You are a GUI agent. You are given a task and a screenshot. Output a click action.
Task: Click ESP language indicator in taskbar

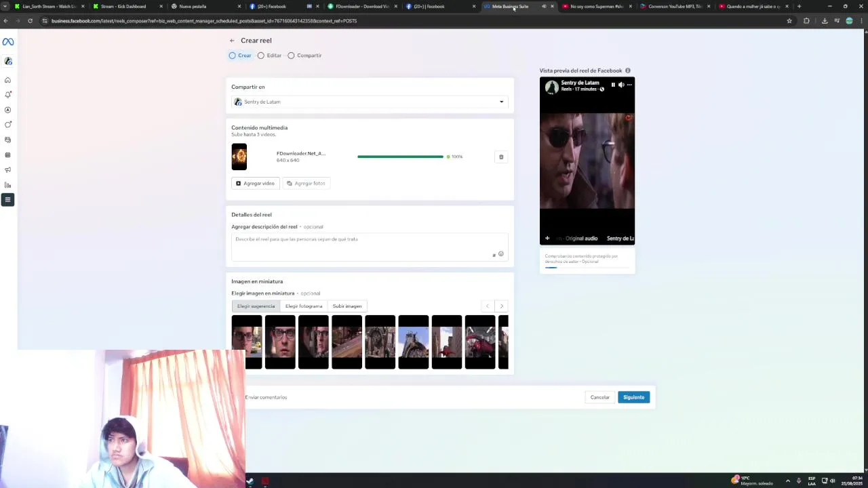[812, 481]
